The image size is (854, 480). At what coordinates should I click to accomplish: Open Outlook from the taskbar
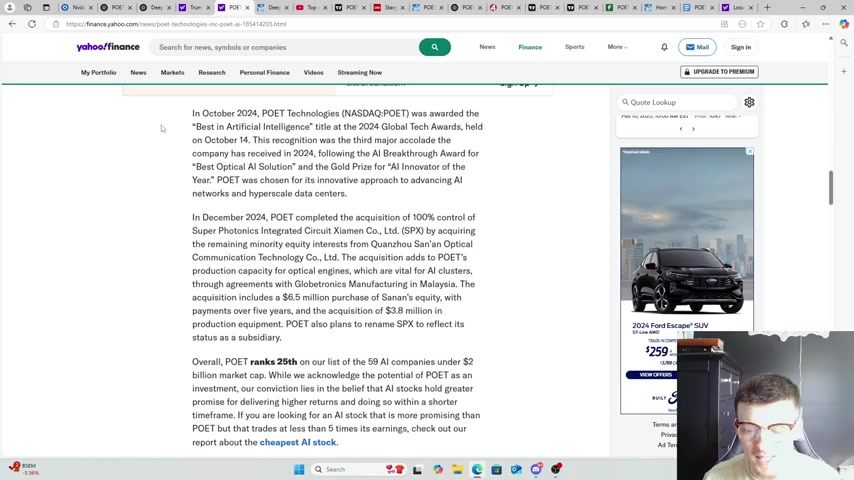(x=516, y=469)
